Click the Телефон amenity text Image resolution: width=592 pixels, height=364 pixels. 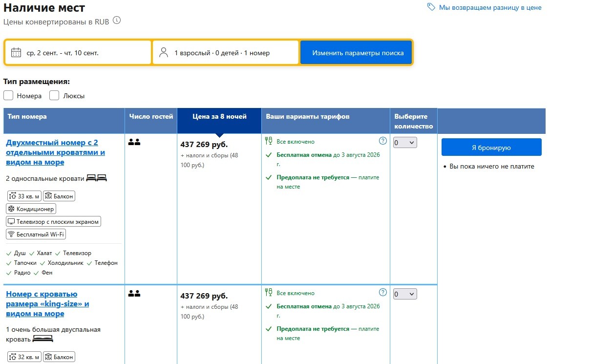(106, 263)
